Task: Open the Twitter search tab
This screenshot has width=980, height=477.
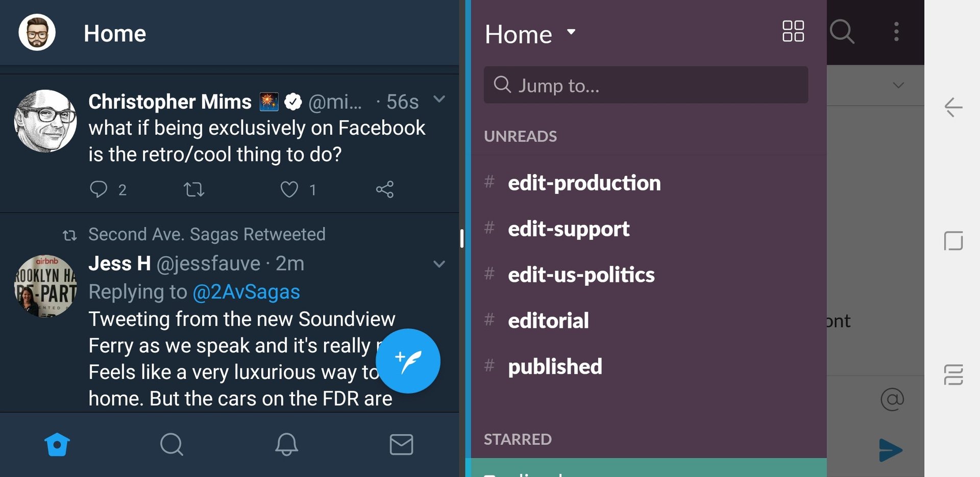Action: coord(171,444)
